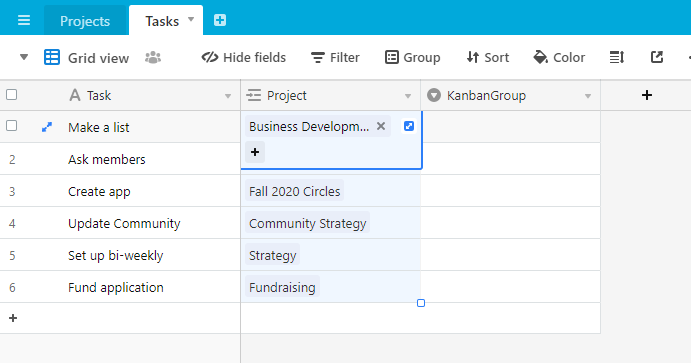Viewport: 691px width, 363px height.
Task: Expand linked record cell icon
Action: tap(409, 126)
